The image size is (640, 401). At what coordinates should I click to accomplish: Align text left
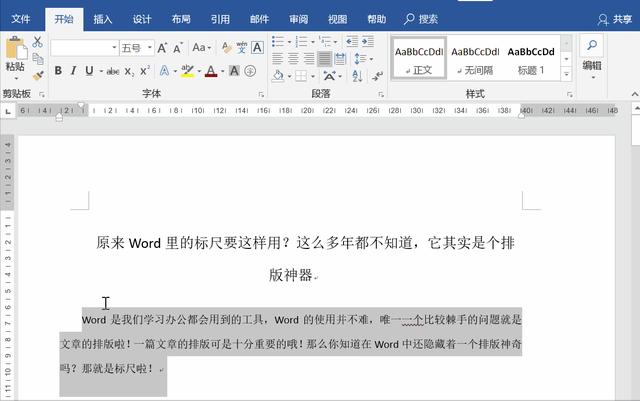click(x=278, y=59)
